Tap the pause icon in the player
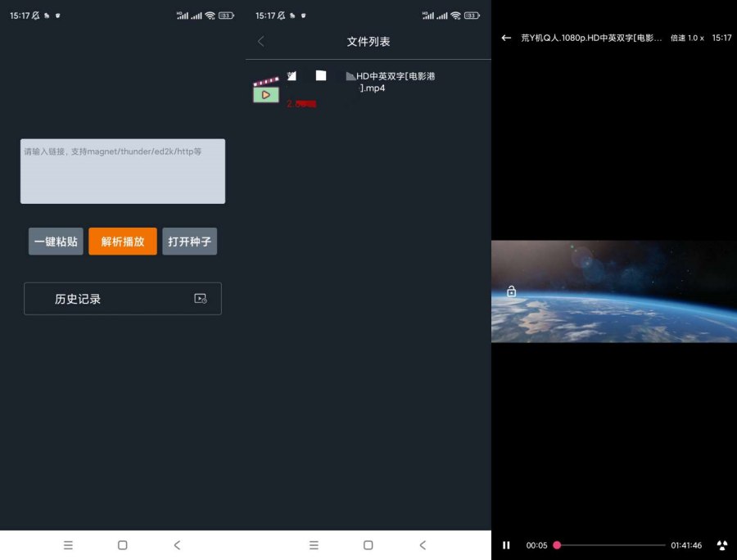737x560 pixels. [x=506, y=545]
